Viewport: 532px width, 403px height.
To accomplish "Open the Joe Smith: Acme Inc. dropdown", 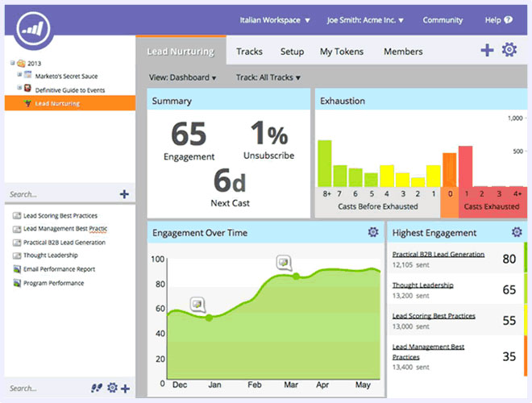I will point(365,20).
